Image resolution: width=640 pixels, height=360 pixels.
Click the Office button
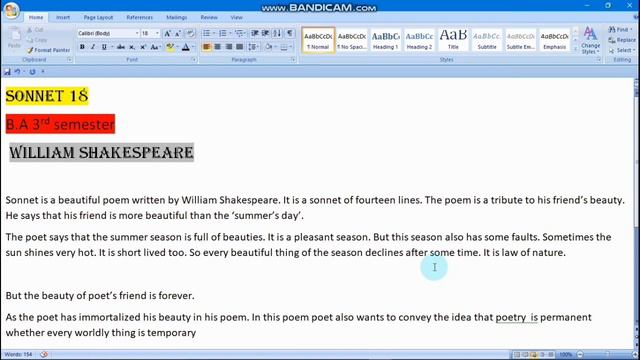click(11, 10)
